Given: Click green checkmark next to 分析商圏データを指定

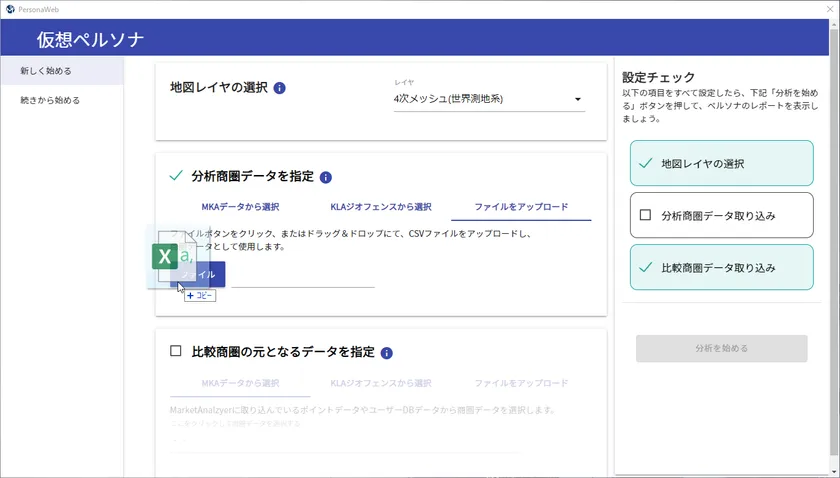Looking at the screenshot, I should click(176, 176).
